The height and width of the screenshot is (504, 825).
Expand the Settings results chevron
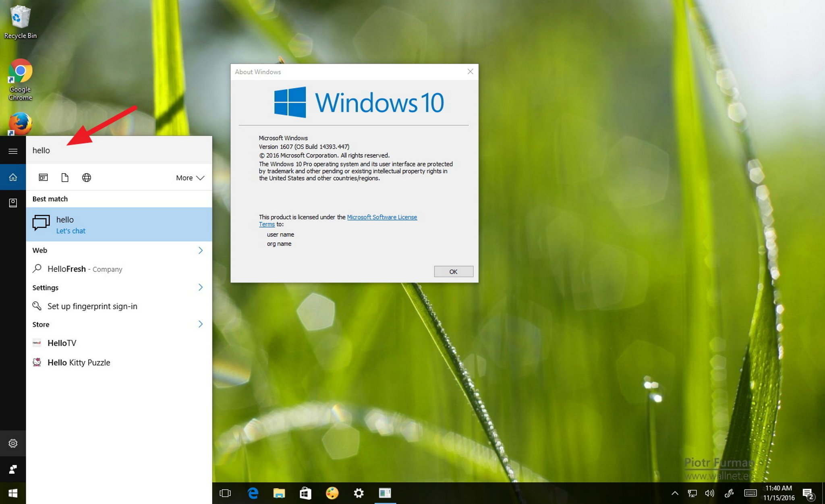201,287
